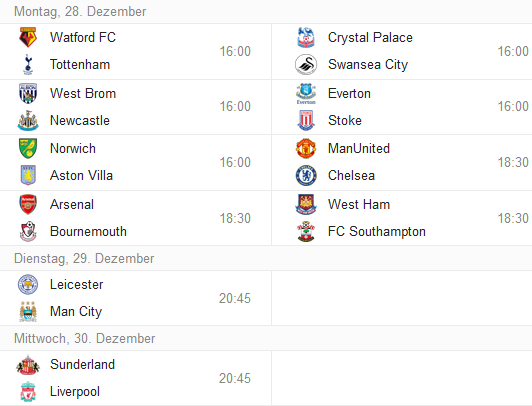Click the West Ham crest
This screenshot has width=532, height=406.
(306, 204)
